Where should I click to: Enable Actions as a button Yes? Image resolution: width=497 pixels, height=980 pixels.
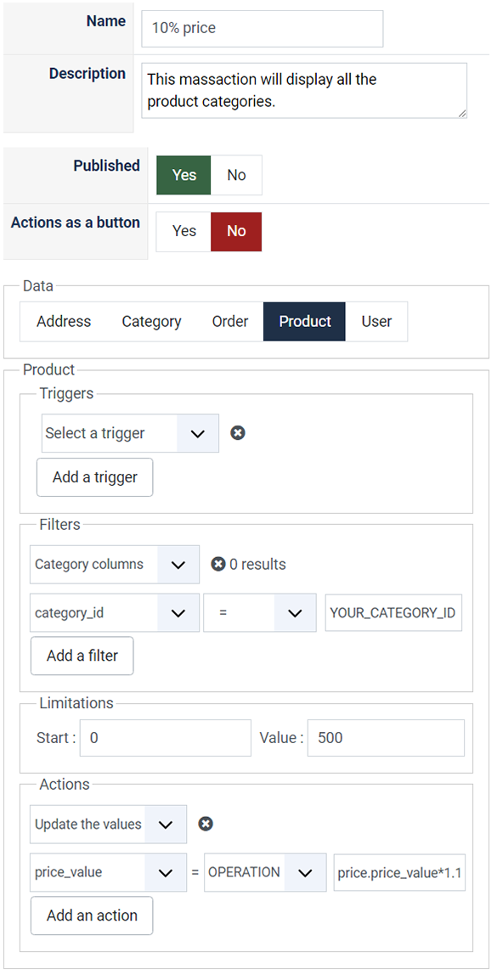(x=184, y=231)
